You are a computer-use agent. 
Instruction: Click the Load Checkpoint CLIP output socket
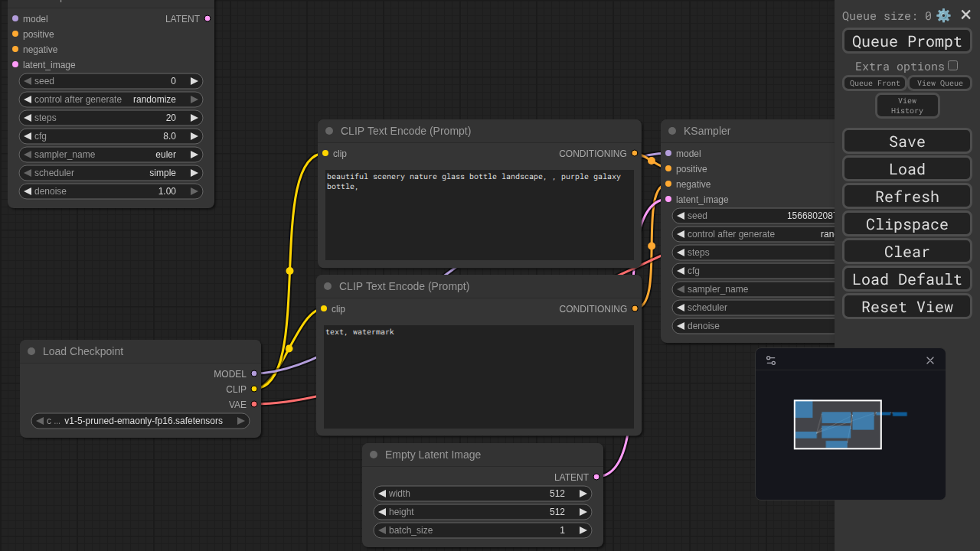254,389
